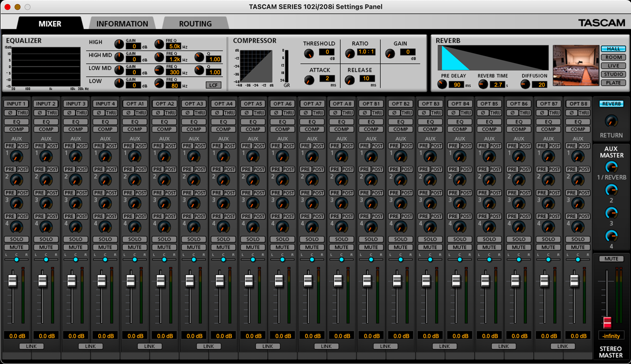Click the reverb PRE DELAY knob
The width and height of the screenshot is (631, 364).
click(442, 84)
